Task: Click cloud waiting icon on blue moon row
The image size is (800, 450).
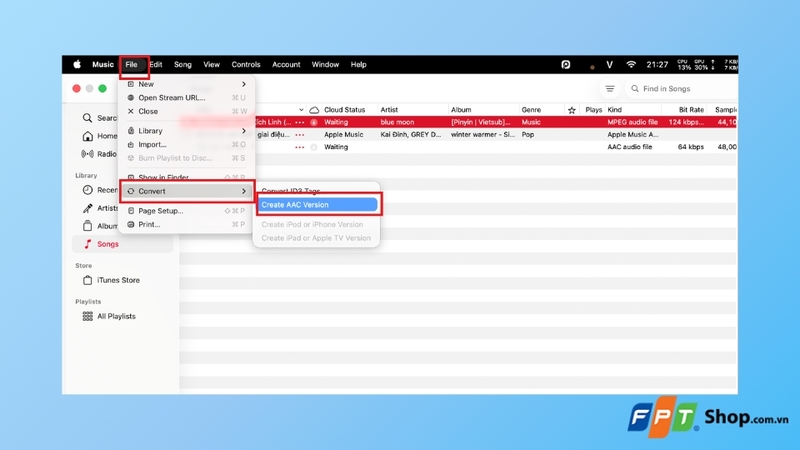Action: coord(314,122)
